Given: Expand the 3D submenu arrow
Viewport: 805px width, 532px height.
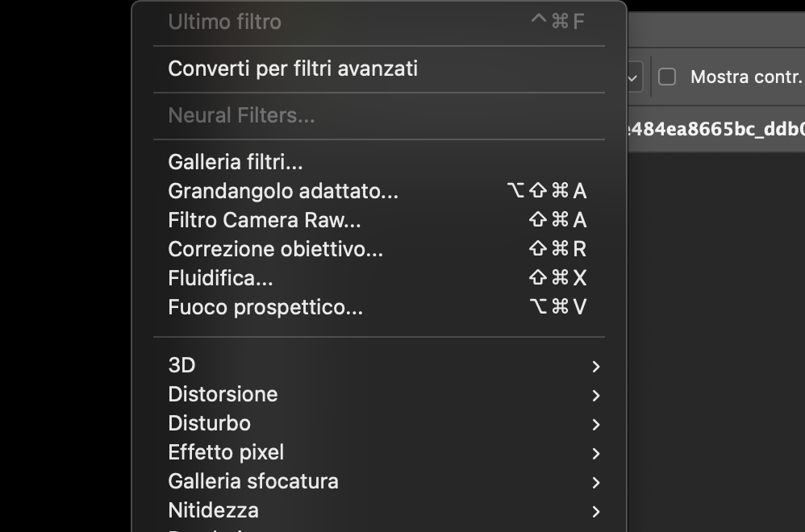Looking at the screenshot, I should [x=595, y=366].
